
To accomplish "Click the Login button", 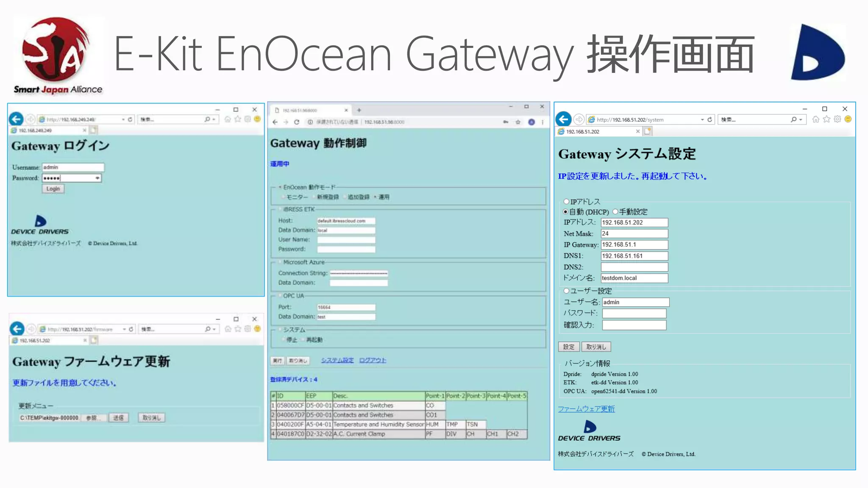I will click(x=53, y=189).
